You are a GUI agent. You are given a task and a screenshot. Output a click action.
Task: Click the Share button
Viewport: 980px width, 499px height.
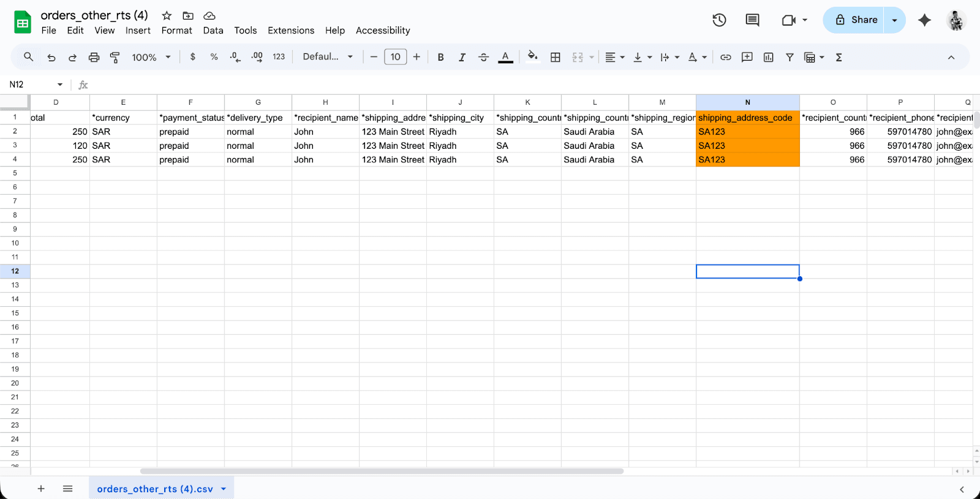pyautogui.click(x=856, y=20)
